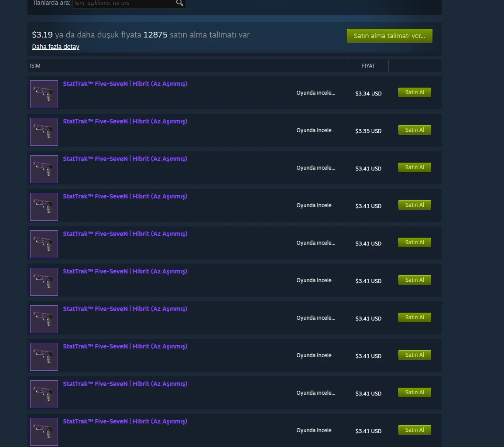Click 'Satın Al' on the fifth listing
504x447 pixels.
pyautogui.click(x=414, y=242)
